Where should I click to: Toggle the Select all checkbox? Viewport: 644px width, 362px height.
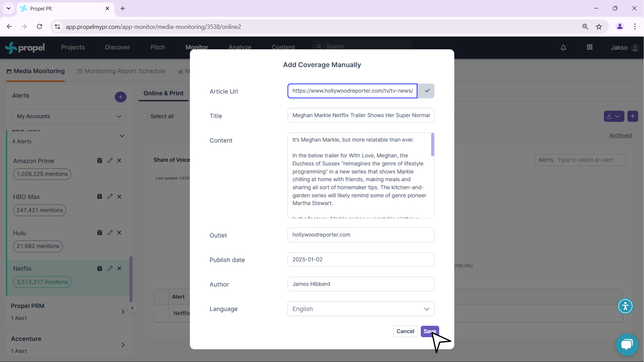[x=145, y=116]
